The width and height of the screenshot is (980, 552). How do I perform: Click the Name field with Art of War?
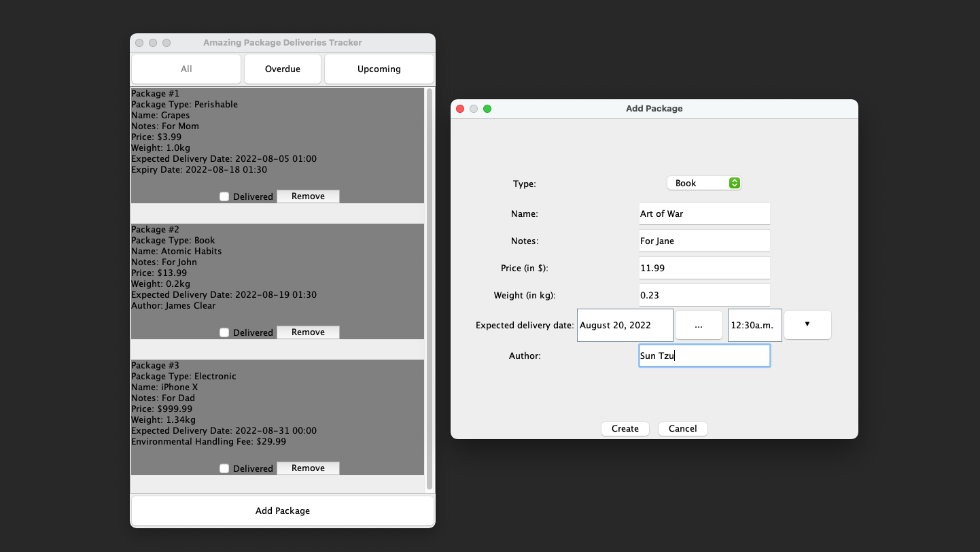704,213
